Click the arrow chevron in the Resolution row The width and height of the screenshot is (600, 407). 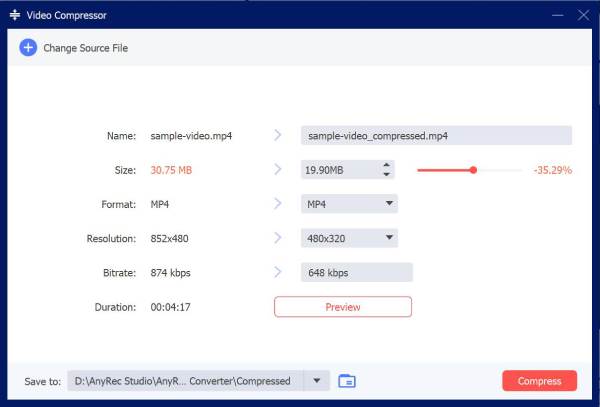[278, 238]
